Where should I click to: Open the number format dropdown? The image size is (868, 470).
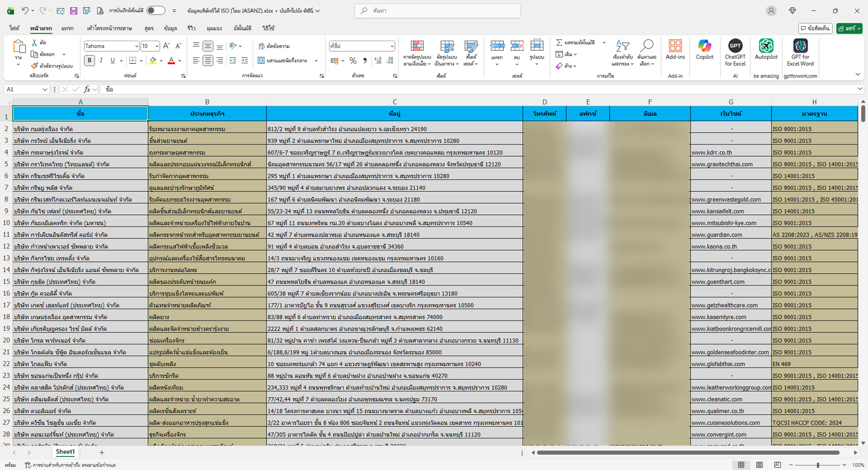click(392, 46)
